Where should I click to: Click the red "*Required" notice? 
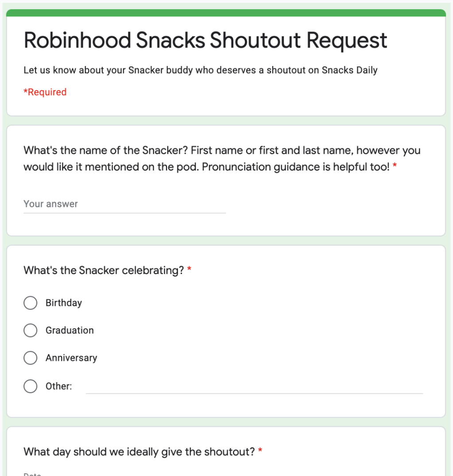click(45, 92)
